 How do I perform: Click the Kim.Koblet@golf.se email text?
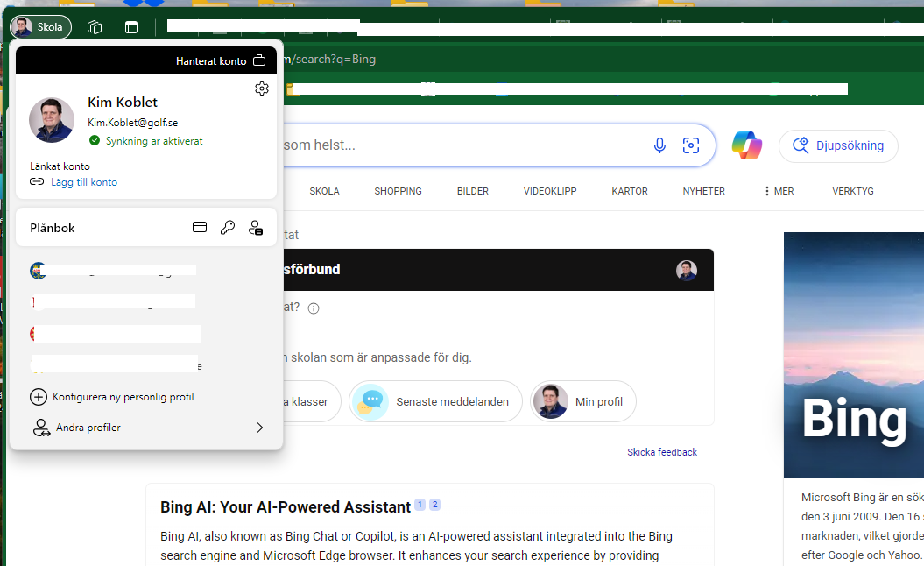point(132,123)
